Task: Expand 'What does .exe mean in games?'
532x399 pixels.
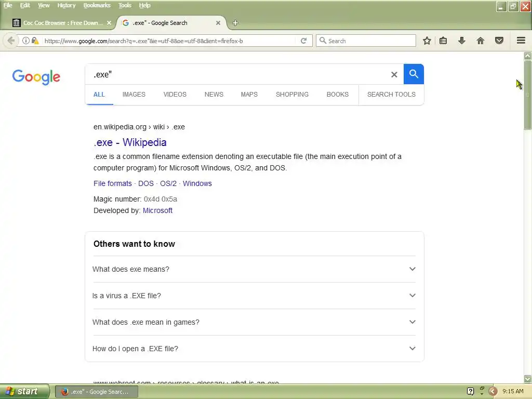Action: point(254,322)
